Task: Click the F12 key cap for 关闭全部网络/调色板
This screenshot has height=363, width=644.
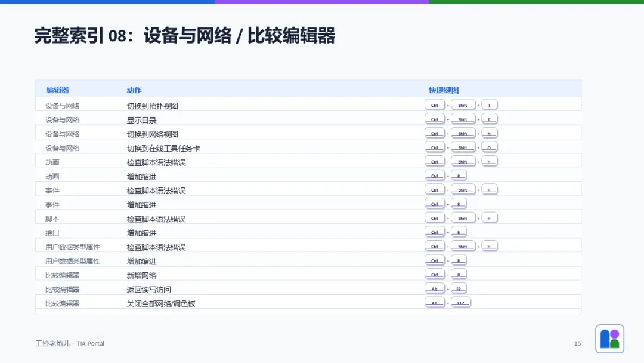Action: pos(461,303)
